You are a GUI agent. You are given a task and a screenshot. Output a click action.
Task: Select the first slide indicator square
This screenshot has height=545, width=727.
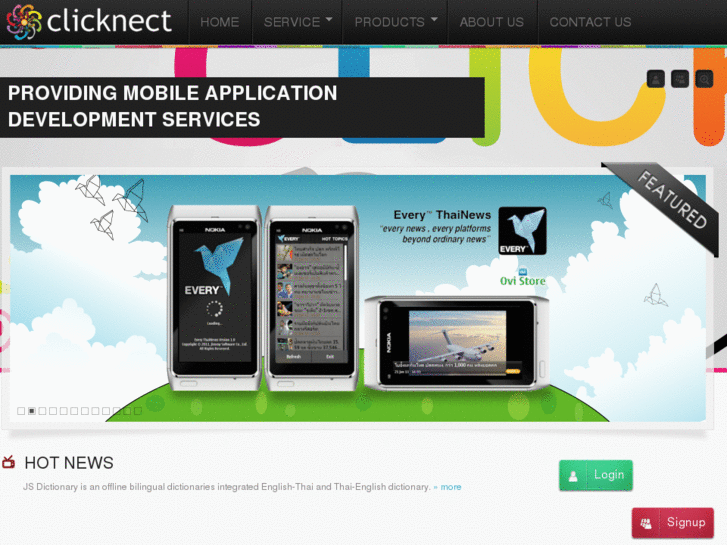point(21,411)
